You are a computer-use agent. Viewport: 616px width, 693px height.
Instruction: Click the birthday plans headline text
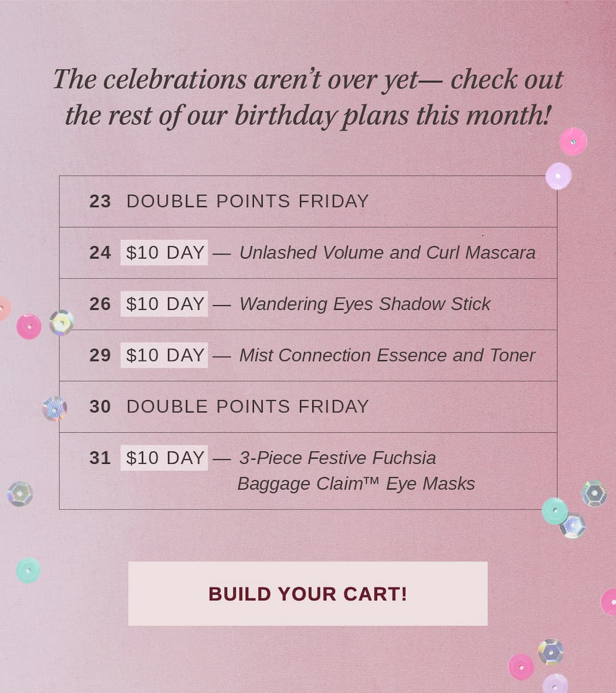(x=308, y=96)
